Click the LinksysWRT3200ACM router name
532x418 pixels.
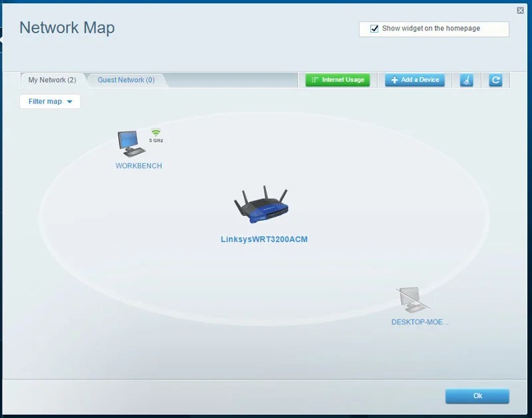[x=264, y=239]
